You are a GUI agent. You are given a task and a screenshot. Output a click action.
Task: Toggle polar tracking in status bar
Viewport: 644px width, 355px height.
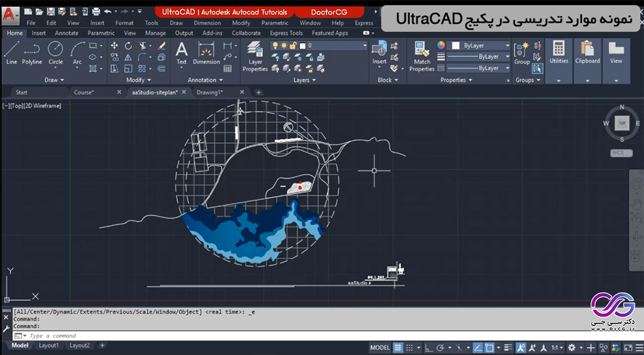pos(440,348)
